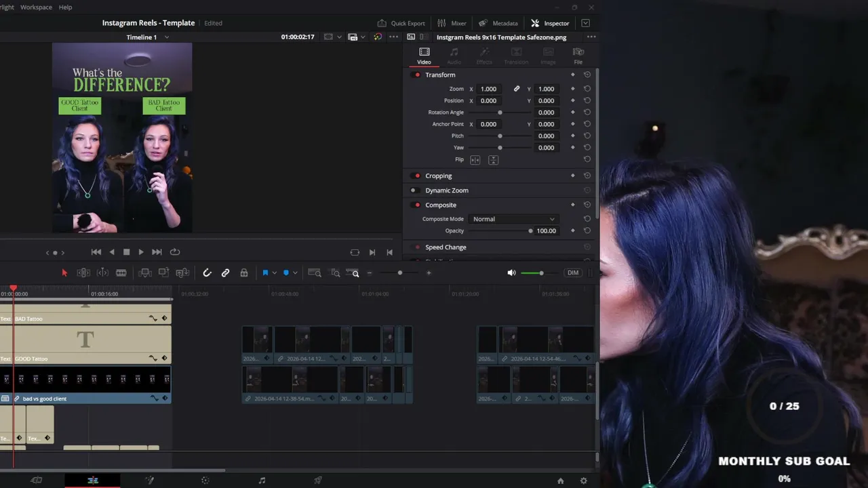Image resolution: width=868 pixels, height=488 pixels.
Task: Open the Mixer panel
Action: coord(452,23)
